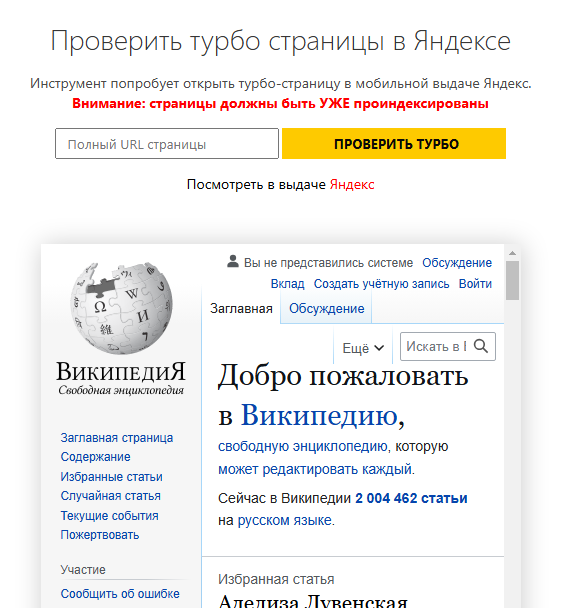Click the scrollbar up arrow
Image resolution: width=580 pixels, height=608 pixels.
click(x=512, y=253)
